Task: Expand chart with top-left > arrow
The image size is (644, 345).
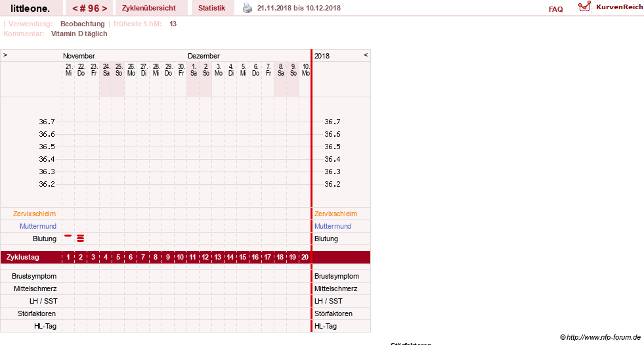Action: (x=5, y=55)
